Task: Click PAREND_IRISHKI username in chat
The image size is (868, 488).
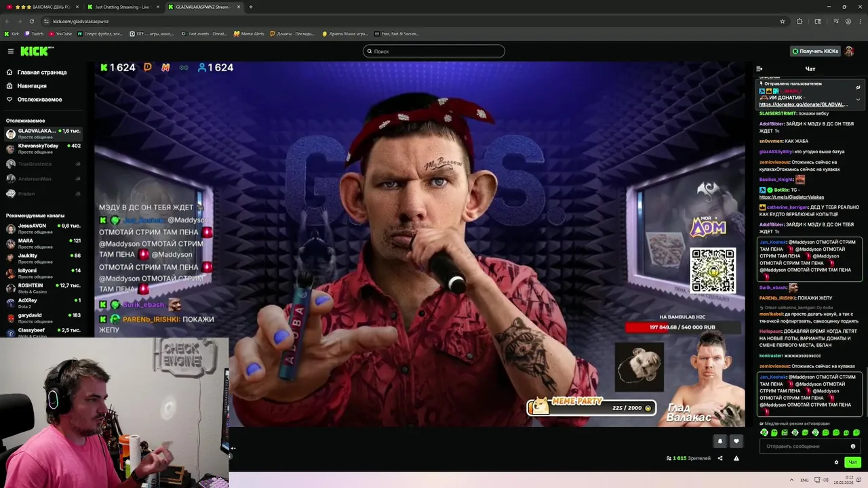Action: [x=777, y=298]
